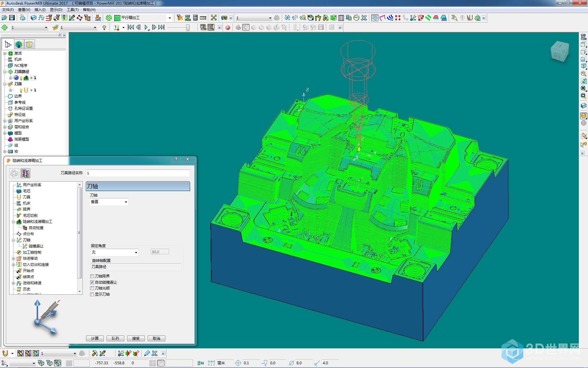Click the 计算 button

click(95, 338)
